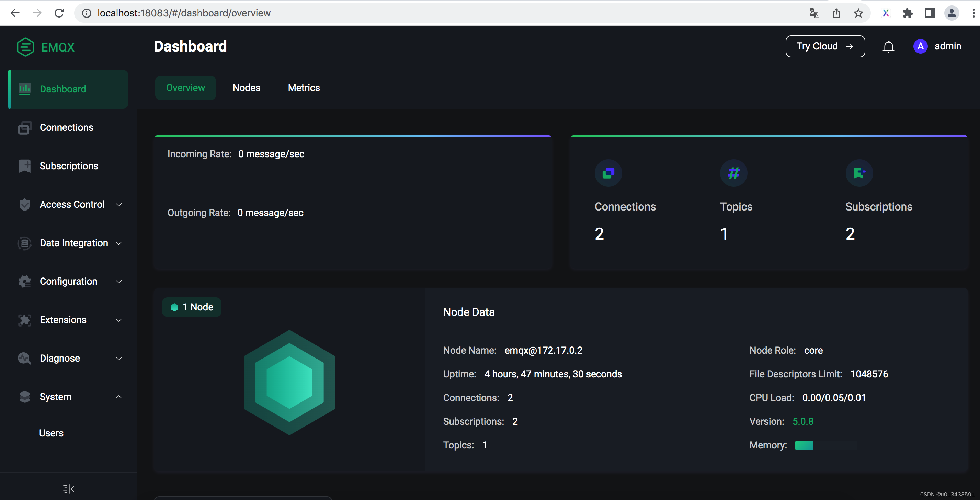Image resolution: width=980 pixels, height=500 pixels.
Task: Click the Topics hash icon
Action: (x=733, y=173)
